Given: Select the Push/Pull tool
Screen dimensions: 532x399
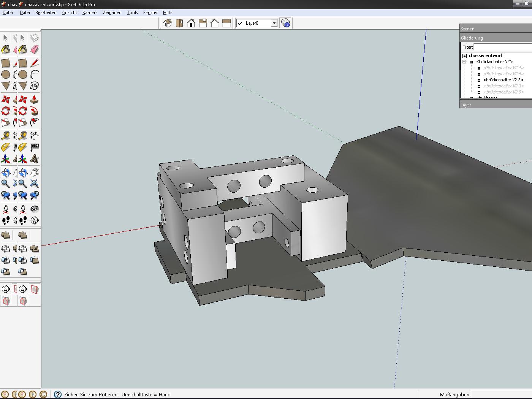Looking at the screenshot, I should 35,99.
